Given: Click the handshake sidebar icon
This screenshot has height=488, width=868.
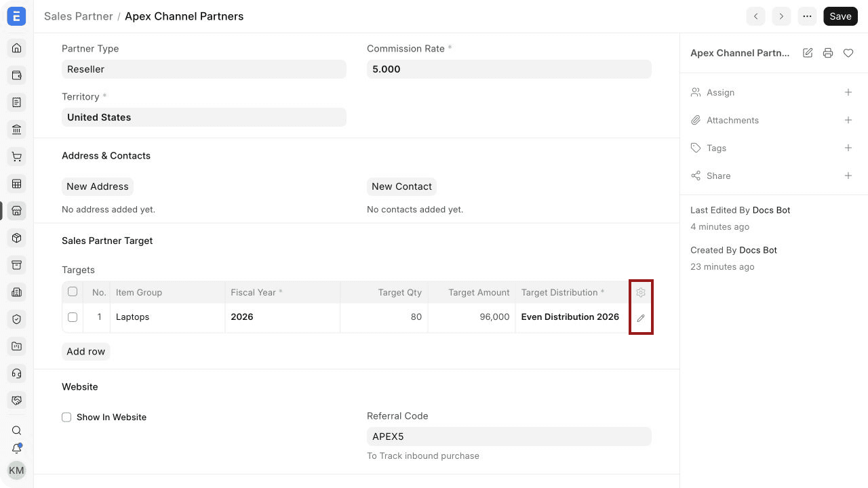Looking at the screenshot, I should click(x=17, y=401).
